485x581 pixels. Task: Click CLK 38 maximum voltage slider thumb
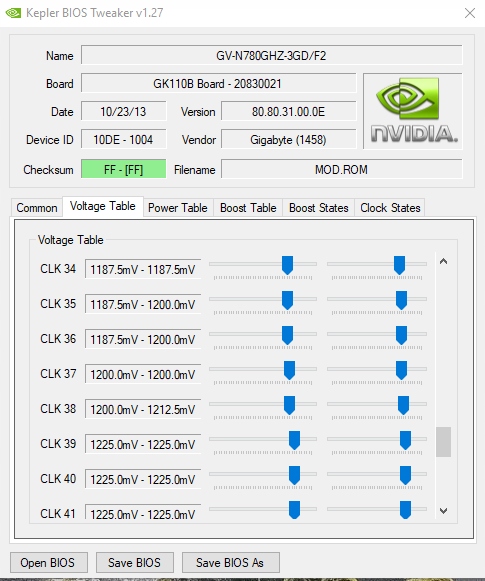click(403, 405)
